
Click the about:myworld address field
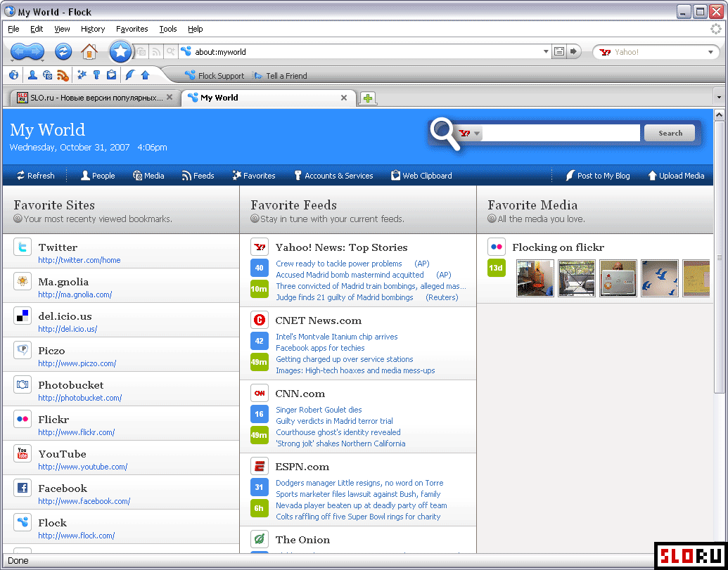point(366,52)
